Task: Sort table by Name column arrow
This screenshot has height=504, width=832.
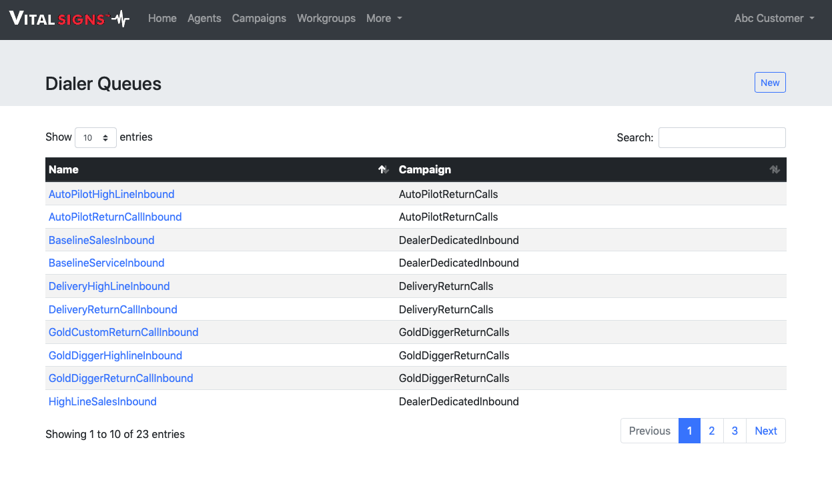Action: point(384,170)
